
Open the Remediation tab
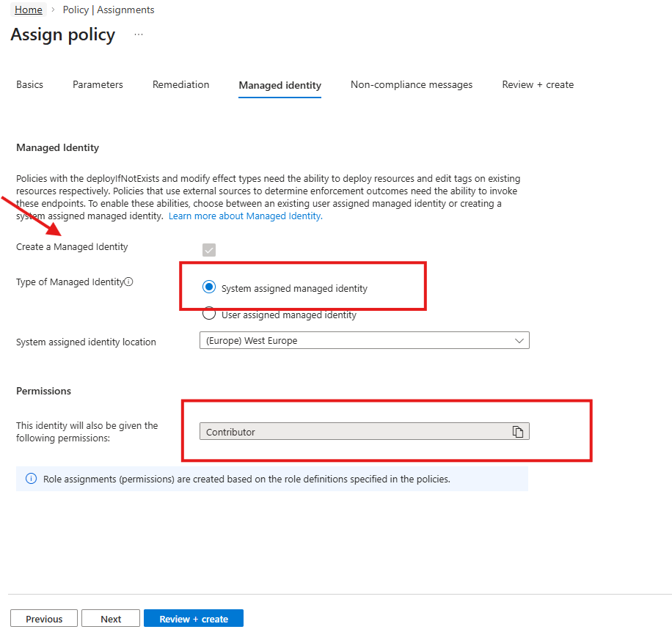pyautogui.click(x=180, y=85)
